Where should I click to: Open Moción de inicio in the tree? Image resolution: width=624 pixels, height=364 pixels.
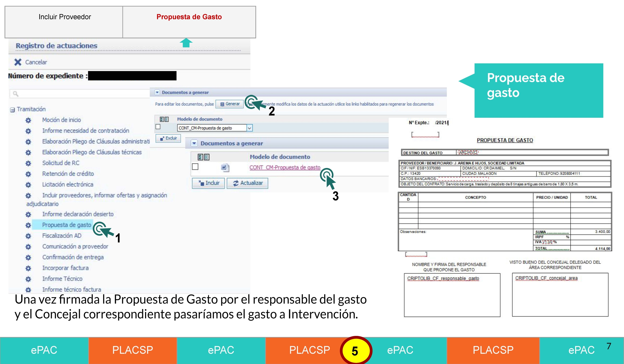pos(61,120)
